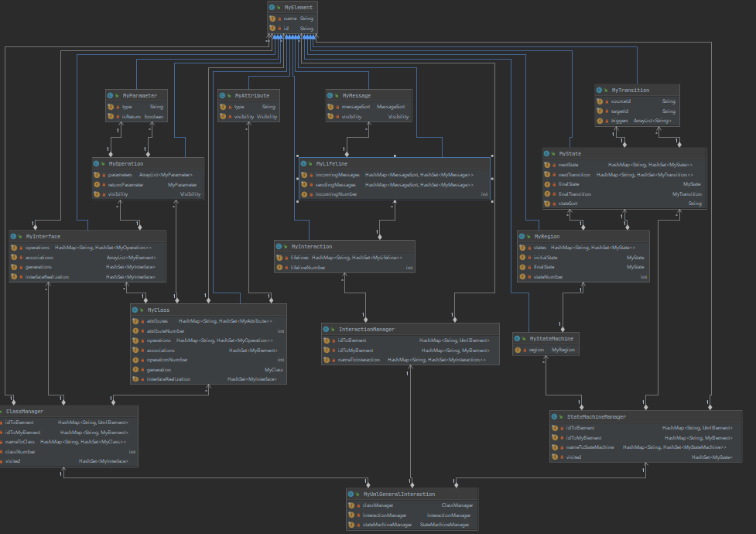
Task: Click the class icon beside InteractionManager
Action: tap(326, 329)
